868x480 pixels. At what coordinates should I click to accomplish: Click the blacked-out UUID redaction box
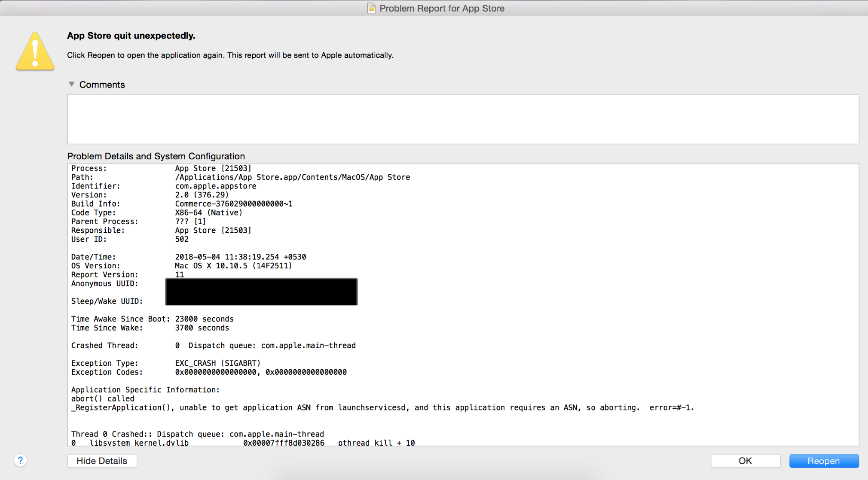coord(261,292)
